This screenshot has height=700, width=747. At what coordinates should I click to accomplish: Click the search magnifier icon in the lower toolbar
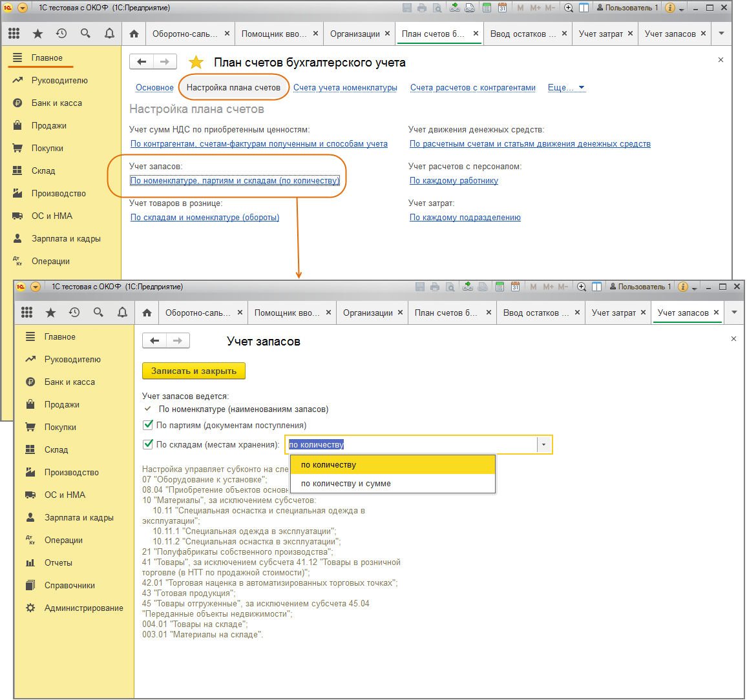(x=98, y=313)
